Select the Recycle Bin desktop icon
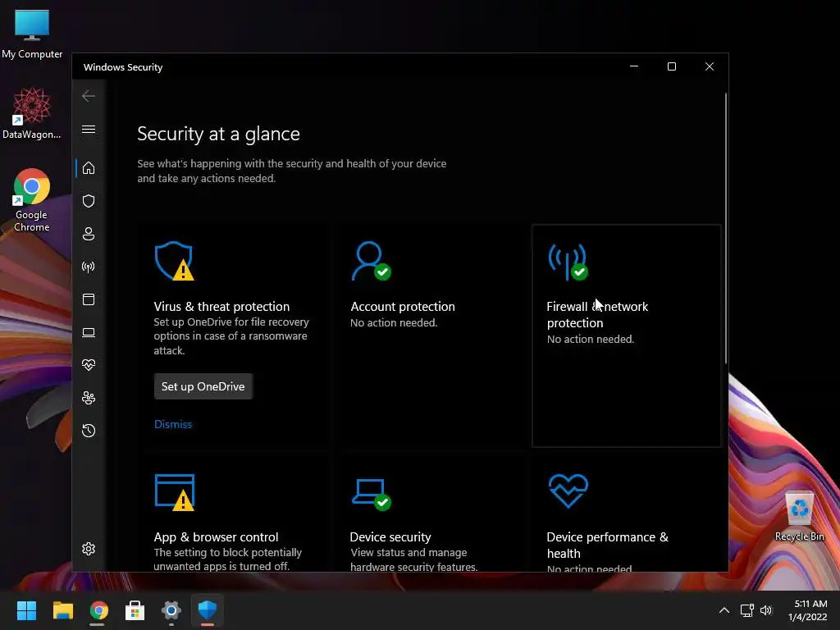This screenshot has height=630, width=840. 799,516
